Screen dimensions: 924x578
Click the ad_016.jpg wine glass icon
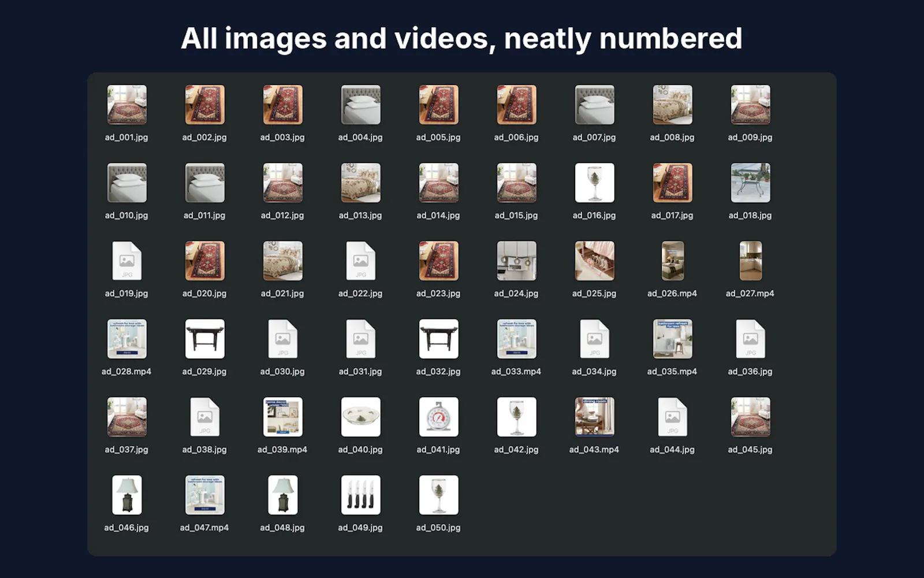pos(594,183)
